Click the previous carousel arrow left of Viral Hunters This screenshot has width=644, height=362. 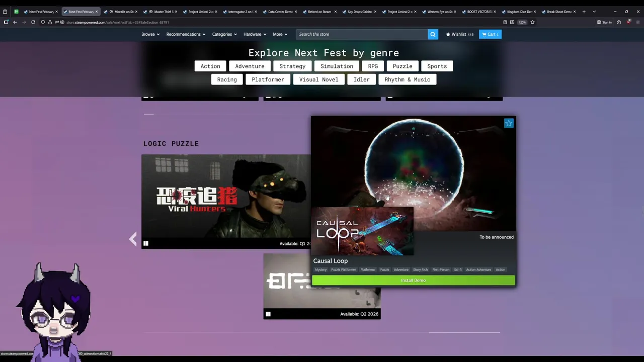(x=133, y=239)
